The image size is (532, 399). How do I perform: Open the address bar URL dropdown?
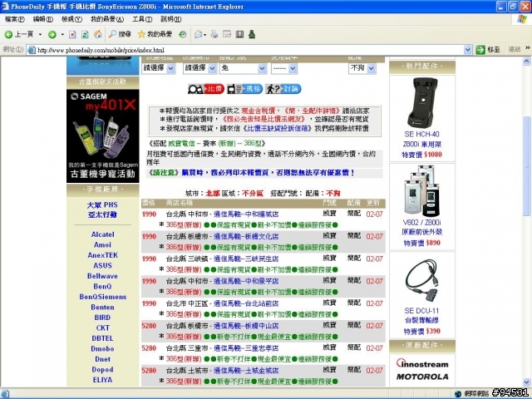pyautogui.click(x=467, y=50)
